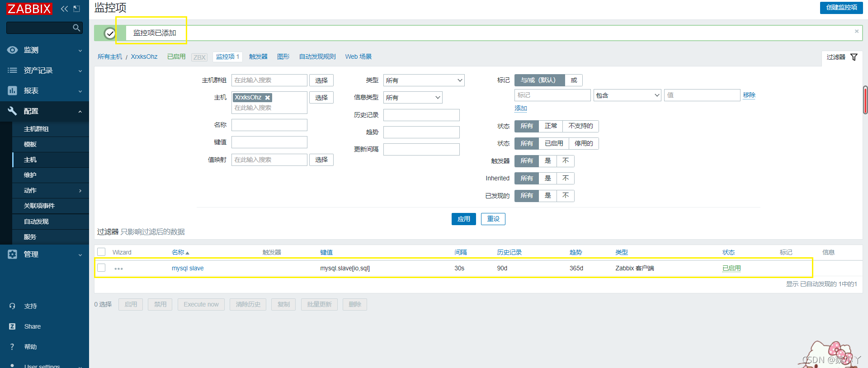
Task: Expand the 报表 menu section
Action: pyautogui.click(x=80, y=91)
